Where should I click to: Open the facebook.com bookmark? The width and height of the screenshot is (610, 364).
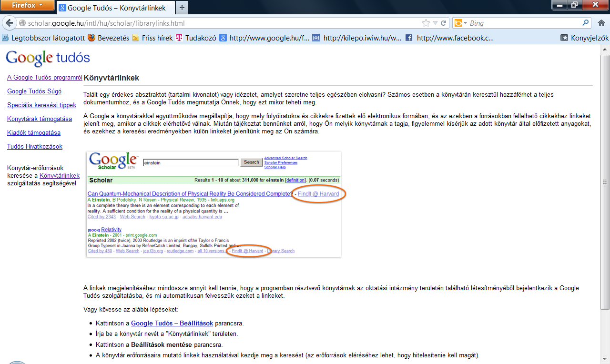click(450, 38)
